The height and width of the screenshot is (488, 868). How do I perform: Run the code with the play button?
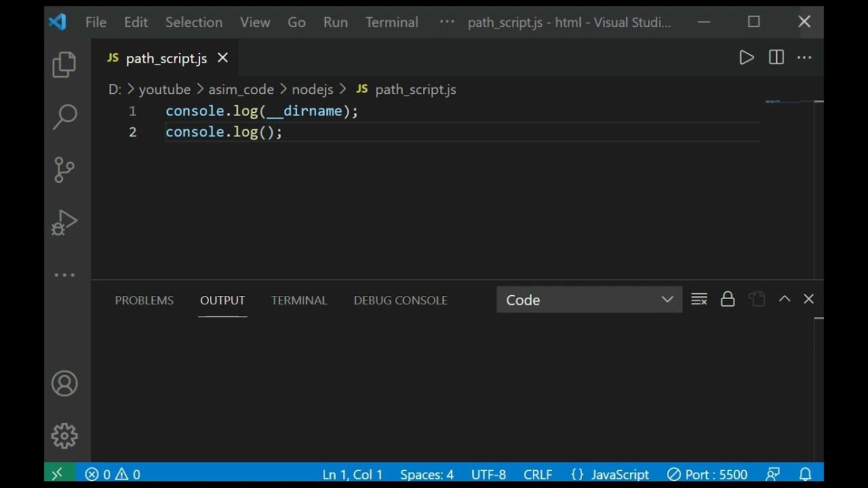coord(747,58)
